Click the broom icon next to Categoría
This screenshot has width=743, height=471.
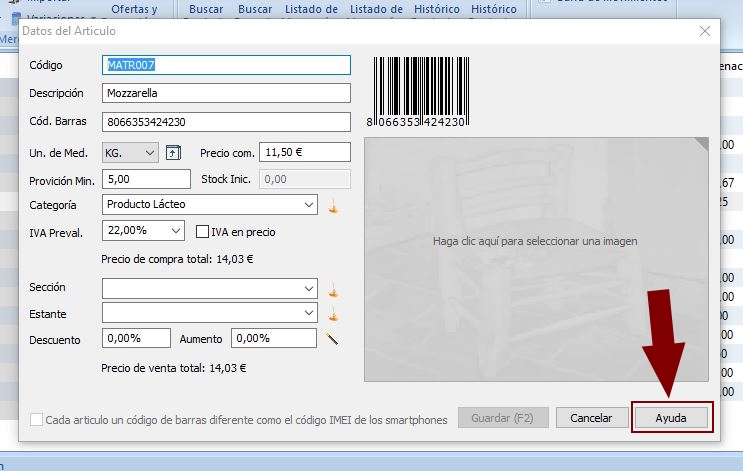pos(334,207)
